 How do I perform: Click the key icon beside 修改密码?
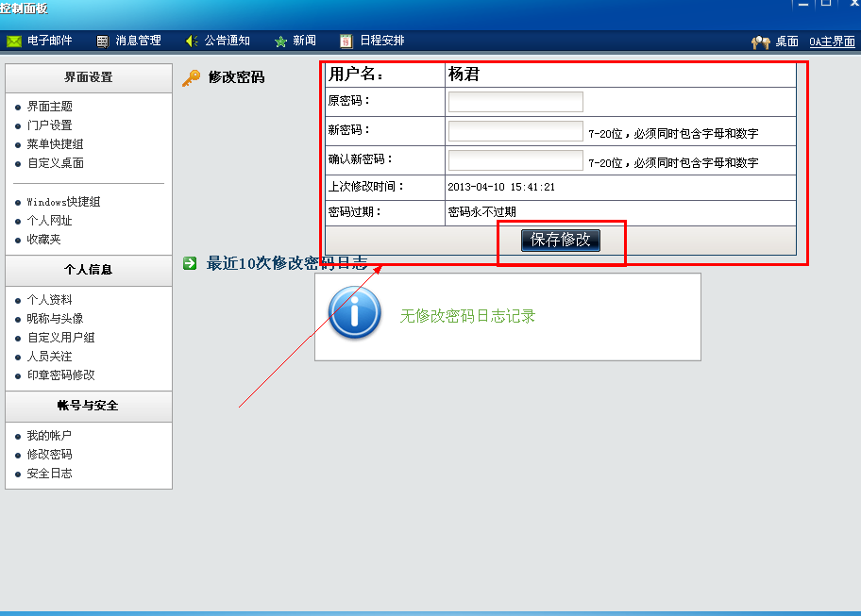(192, 77)
